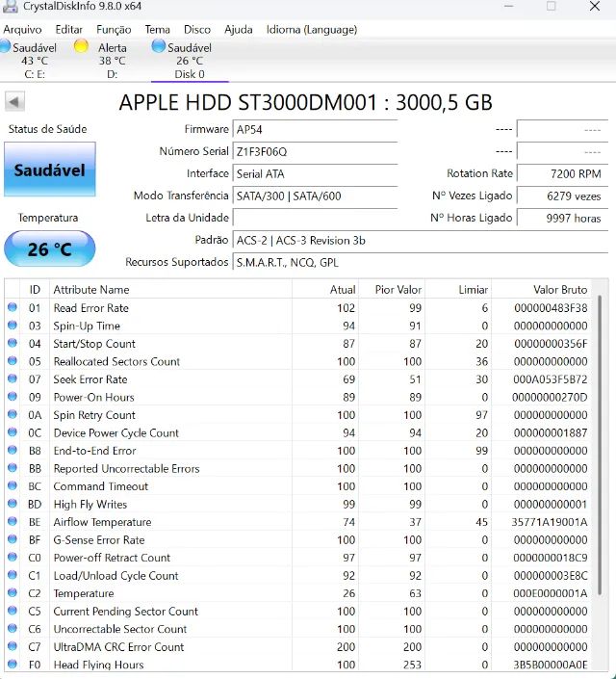Open the Tema menu
Screen dimensions: 616x679
click(157, 30)
